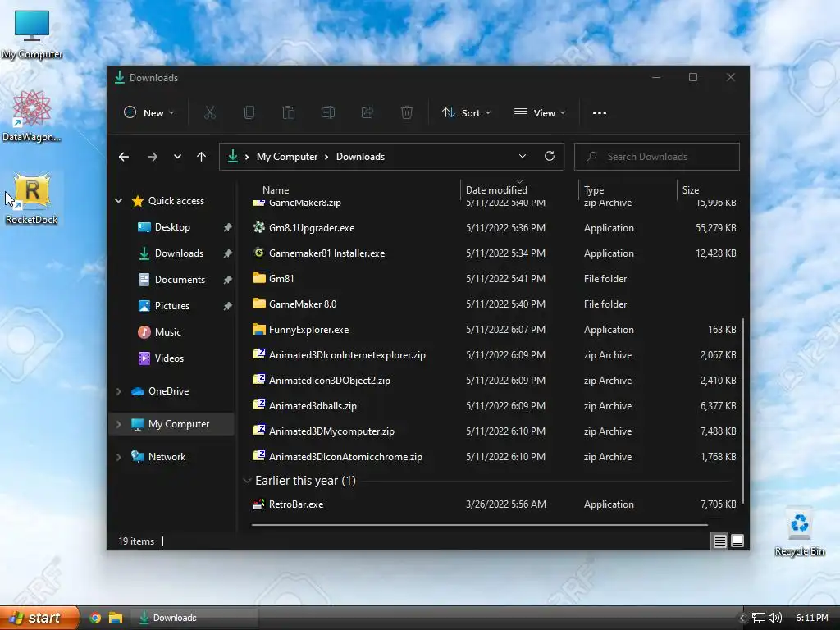Click the Share icon in toolbar
Viewport: 840px width, 630px height.
[x=367, y=112]
